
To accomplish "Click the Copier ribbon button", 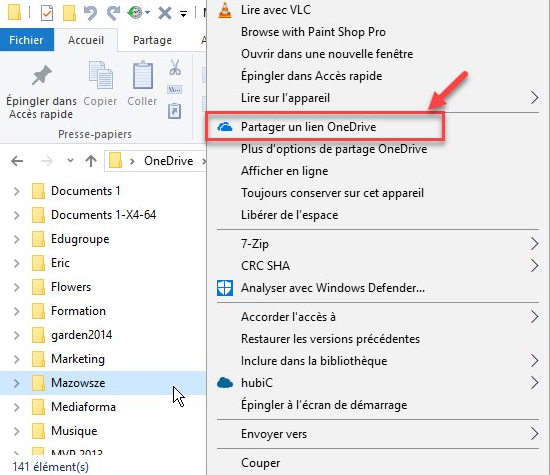I will [100, 83].
